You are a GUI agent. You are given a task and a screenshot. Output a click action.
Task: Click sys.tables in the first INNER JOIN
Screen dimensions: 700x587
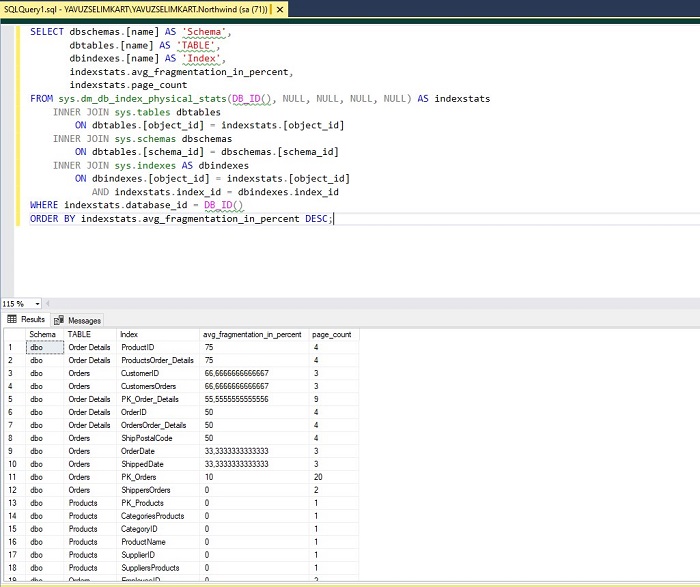(x=142, y=112)
